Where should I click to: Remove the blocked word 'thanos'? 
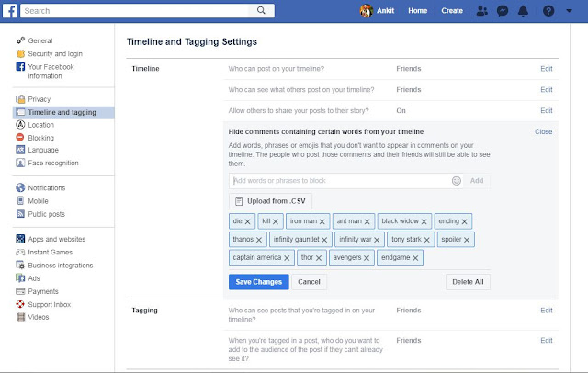coord(259,240)
